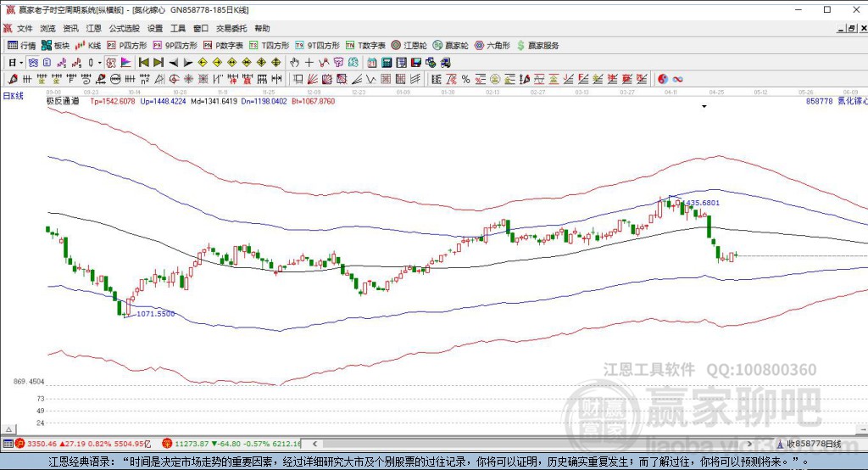The image size is (868, 470).
Task: Open the 行情 market quotes view
Action: [x=21, y=46]
